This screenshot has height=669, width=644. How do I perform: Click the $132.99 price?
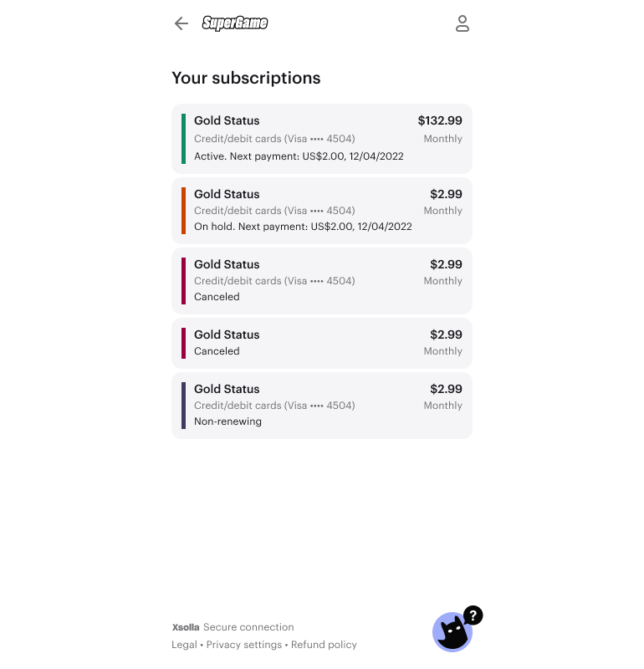(x=440, y=121)
